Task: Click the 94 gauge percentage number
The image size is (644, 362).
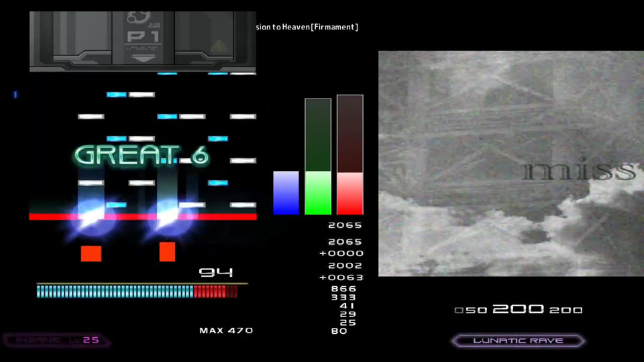Action: click(215, 272)
